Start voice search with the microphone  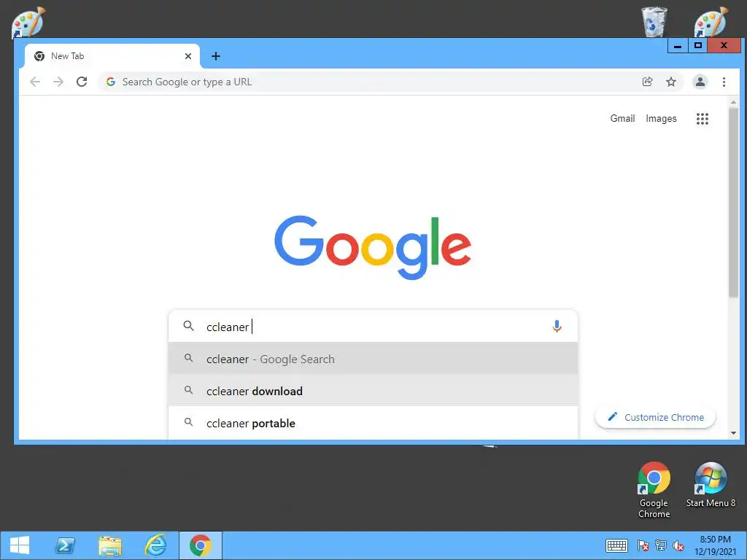coord(557,326)
